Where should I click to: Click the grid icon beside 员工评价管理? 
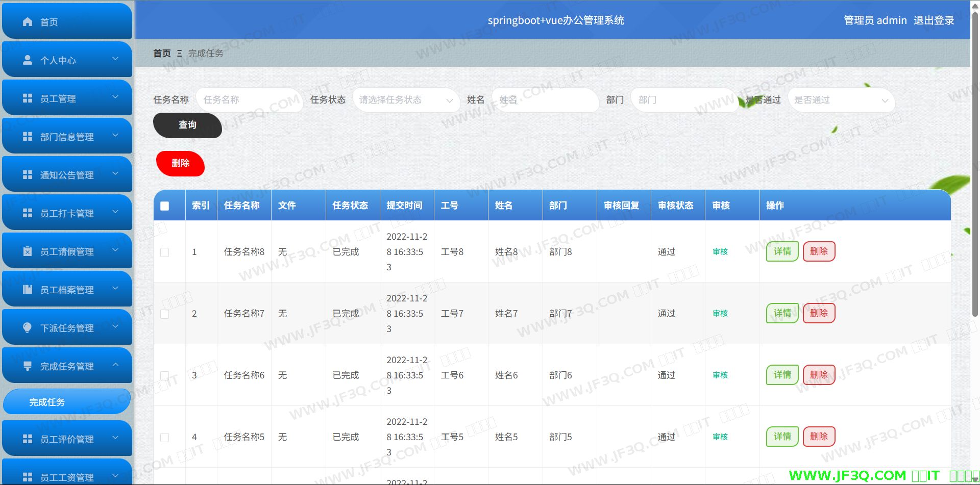[x=28, y=439]
